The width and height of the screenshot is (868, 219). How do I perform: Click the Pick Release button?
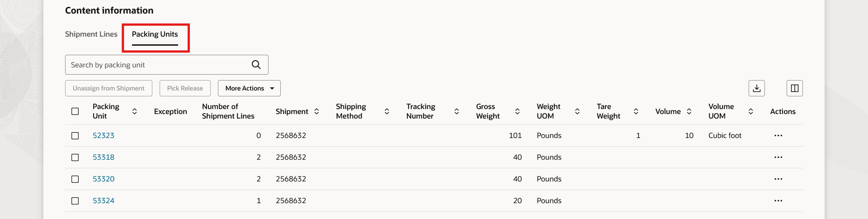pyautogui.click(x=185, y=88)
